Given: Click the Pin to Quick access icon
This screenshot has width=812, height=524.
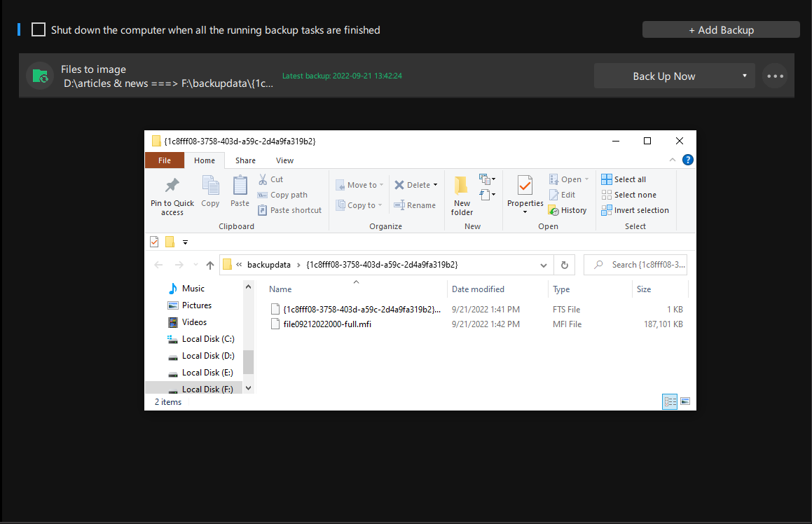Looking at the screenshot, I should coord(172,186).
